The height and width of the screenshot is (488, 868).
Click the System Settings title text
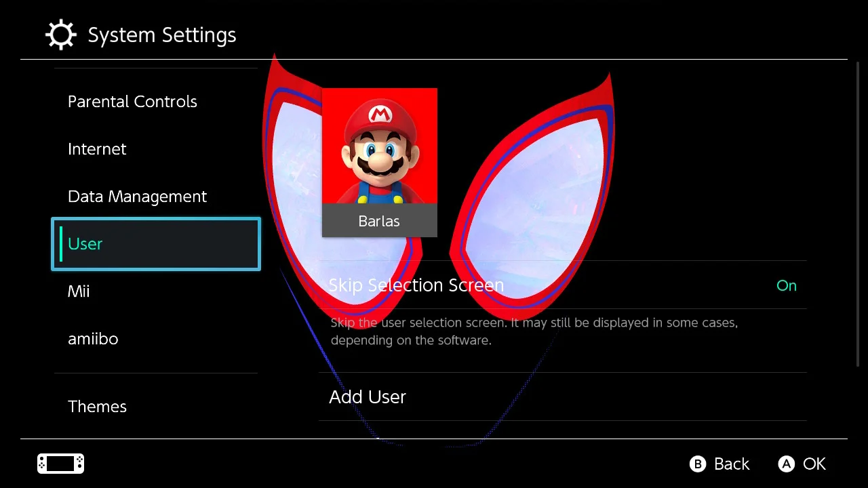162,35
